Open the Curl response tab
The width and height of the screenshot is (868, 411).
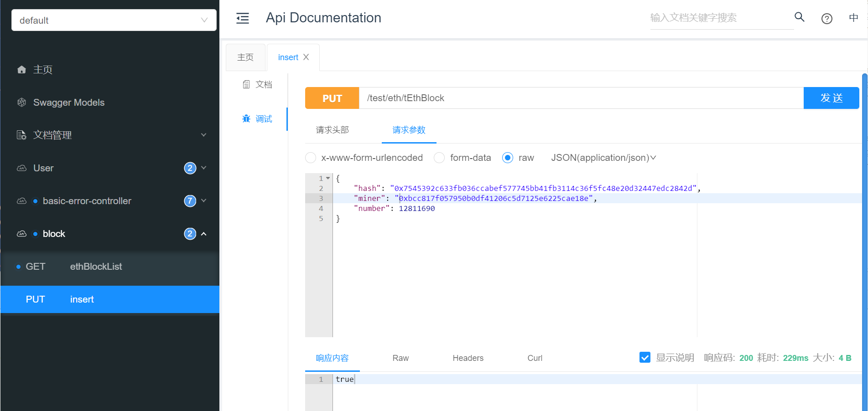click(535, 358)
